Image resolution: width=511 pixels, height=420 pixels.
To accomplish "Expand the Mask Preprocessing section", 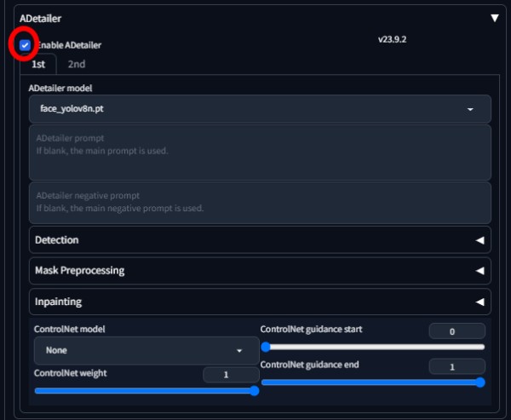I will coord(260,271).
